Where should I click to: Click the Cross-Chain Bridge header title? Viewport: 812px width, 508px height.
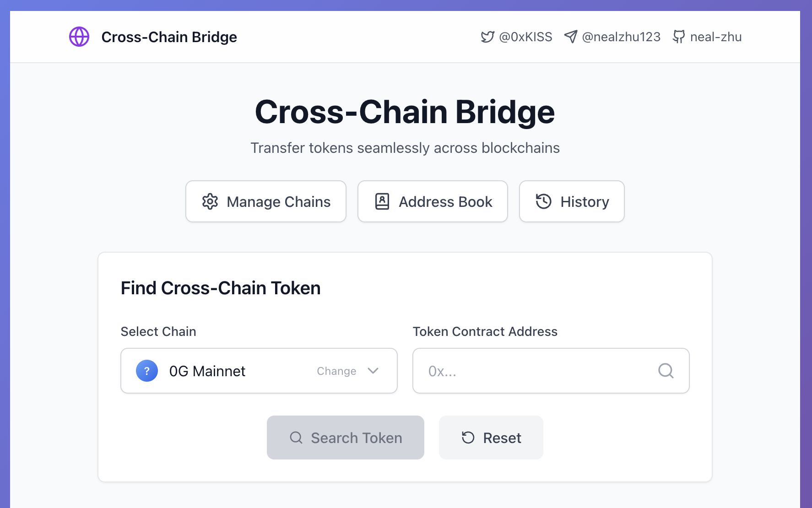click(169, 37)
